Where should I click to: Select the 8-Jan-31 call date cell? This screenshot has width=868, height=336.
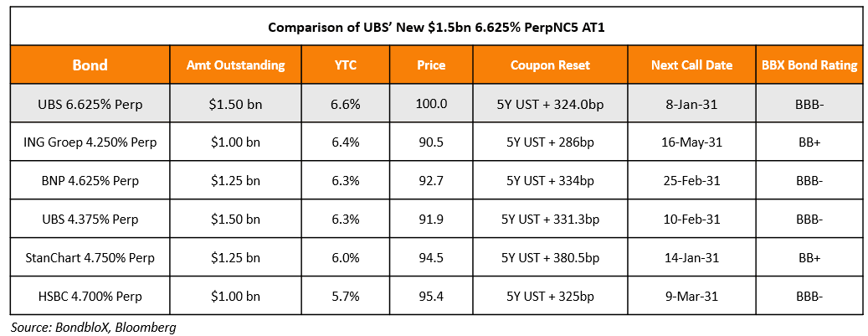point(691,104)
